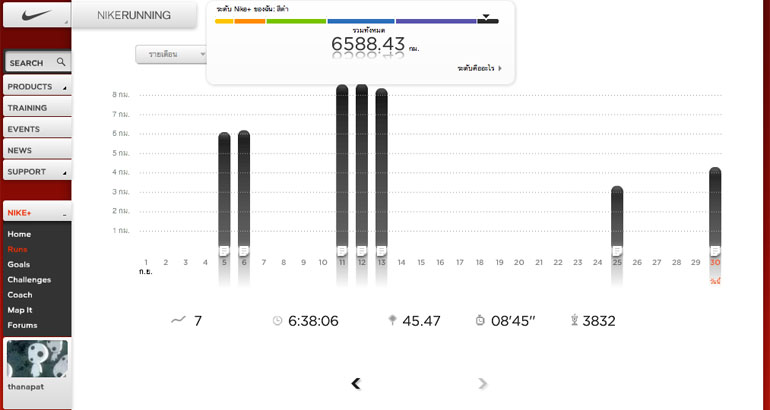Open the Challenges link
The image size is (770, 410).
pyautogui.click(x=29, y=280)
